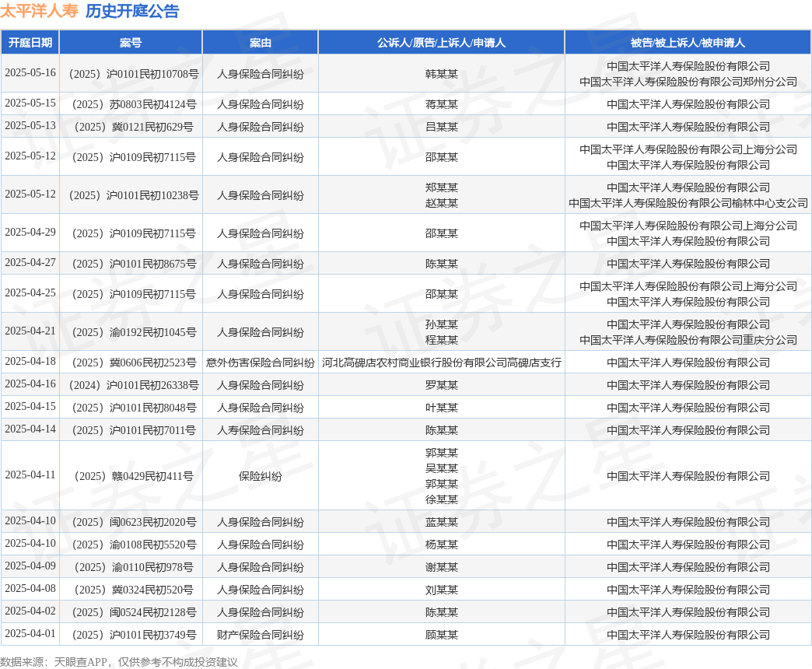Select case number (2025)沪0101民初10708号
Image resolution: width=812 pixels, height=669 pixels.
point(134,74)
